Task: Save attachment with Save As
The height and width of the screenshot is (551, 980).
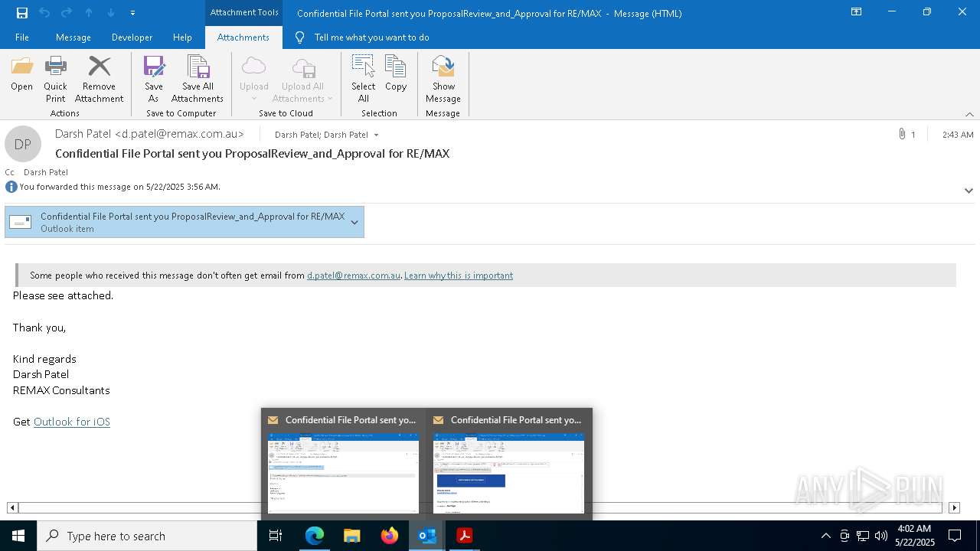Action: 154,79
